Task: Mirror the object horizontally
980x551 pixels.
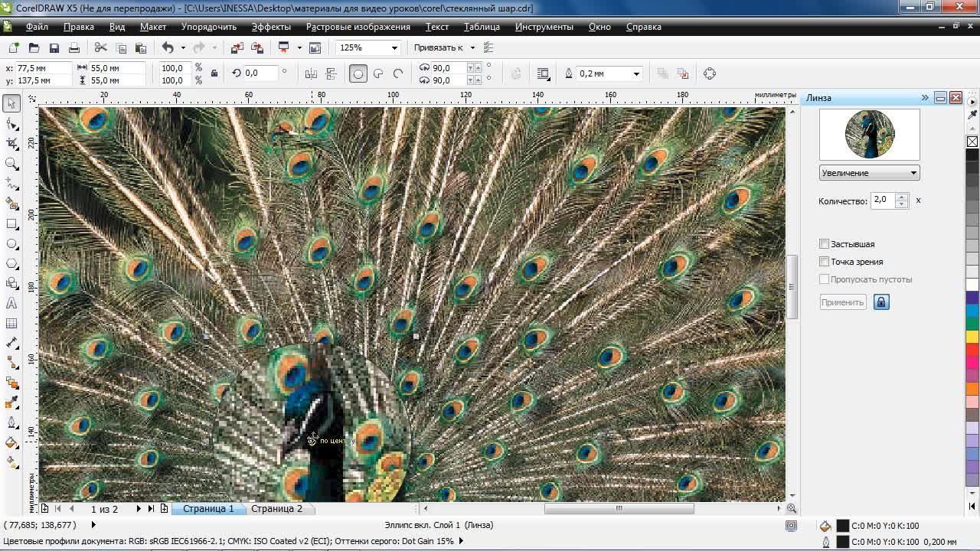Action: 311,73
